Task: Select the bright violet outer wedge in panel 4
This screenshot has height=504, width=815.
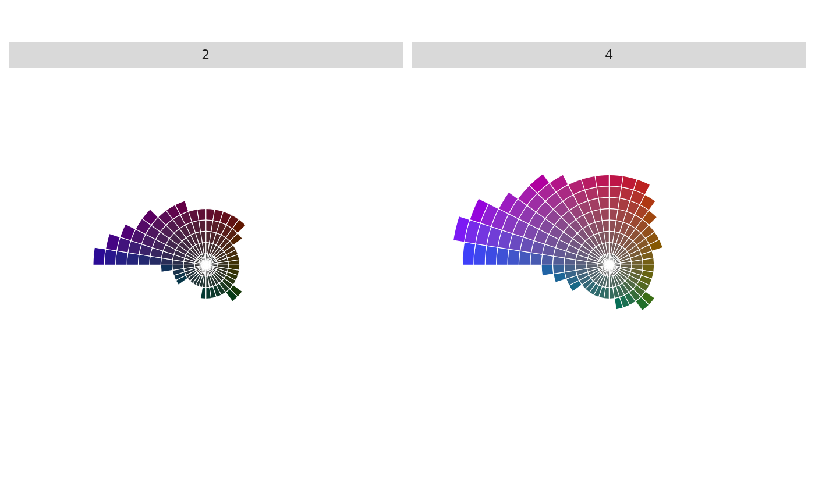Action: pyautogui.click(x=461, y=229)
